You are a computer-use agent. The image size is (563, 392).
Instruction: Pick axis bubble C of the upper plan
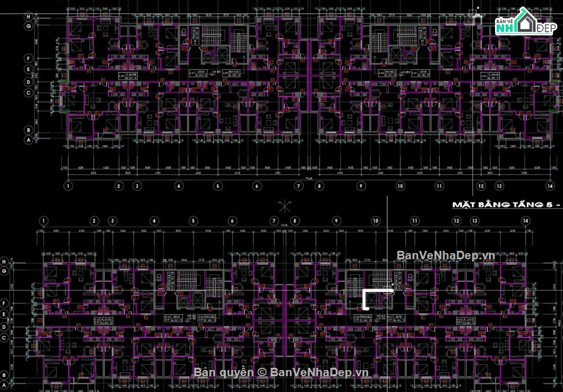coord(29,93)
